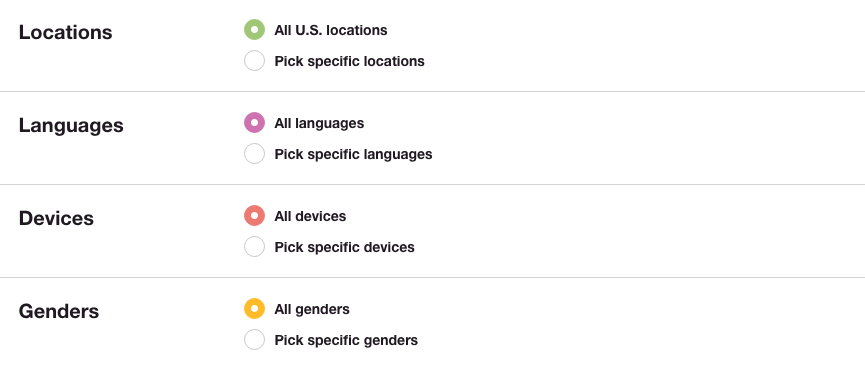Select the yellow All genders radio circle

pyautogui.click(x=254, y=309)
